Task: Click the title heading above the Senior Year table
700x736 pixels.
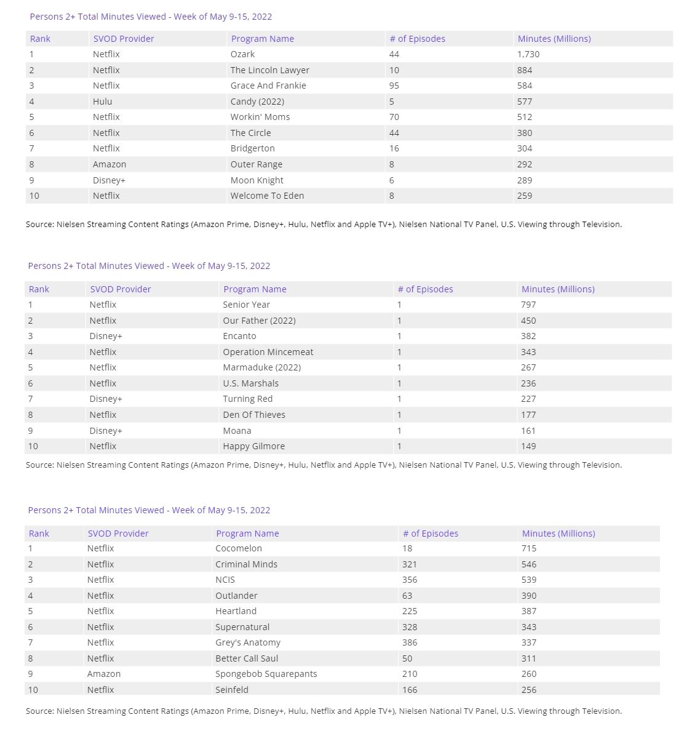Action: (x=149, y=266)
